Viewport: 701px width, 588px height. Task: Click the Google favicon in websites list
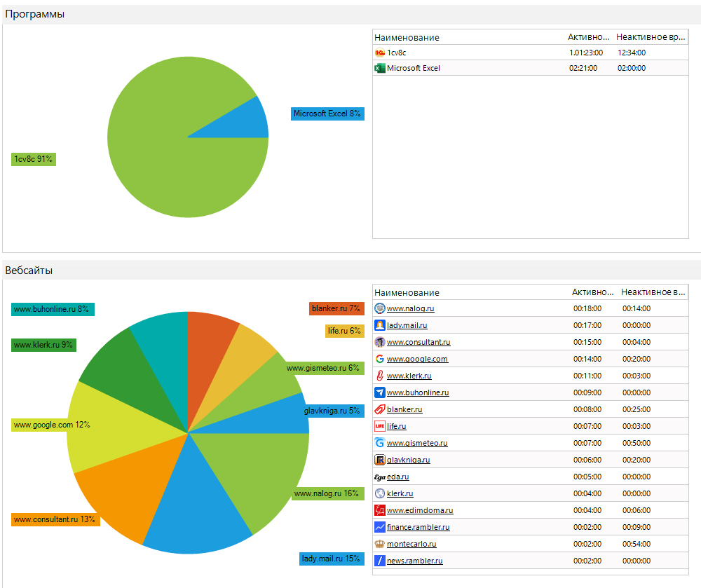[x=380, y=359]
